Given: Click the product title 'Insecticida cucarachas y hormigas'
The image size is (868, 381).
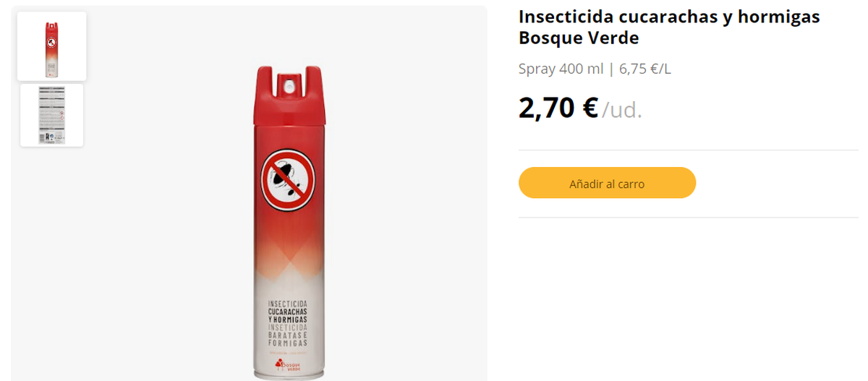Looking at the screenshot, I should [669, 17].
